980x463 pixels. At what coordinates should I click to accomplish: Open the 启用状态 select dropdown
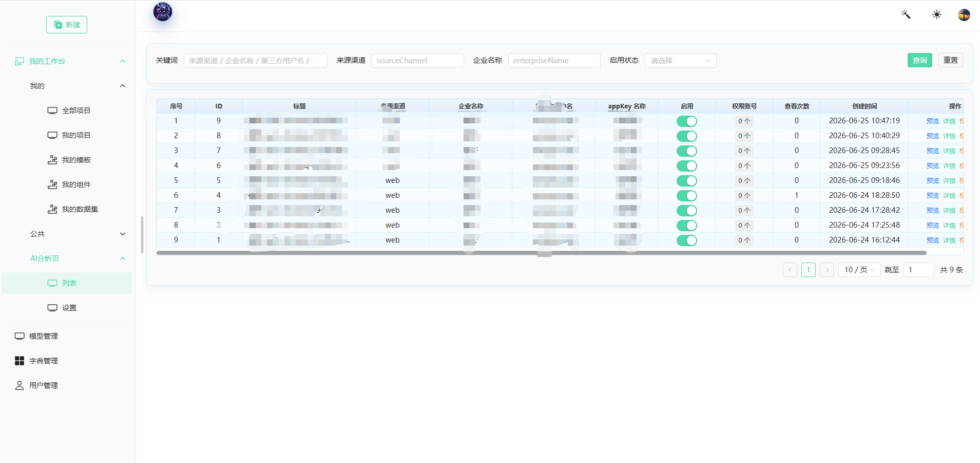[x=680, y=61]
